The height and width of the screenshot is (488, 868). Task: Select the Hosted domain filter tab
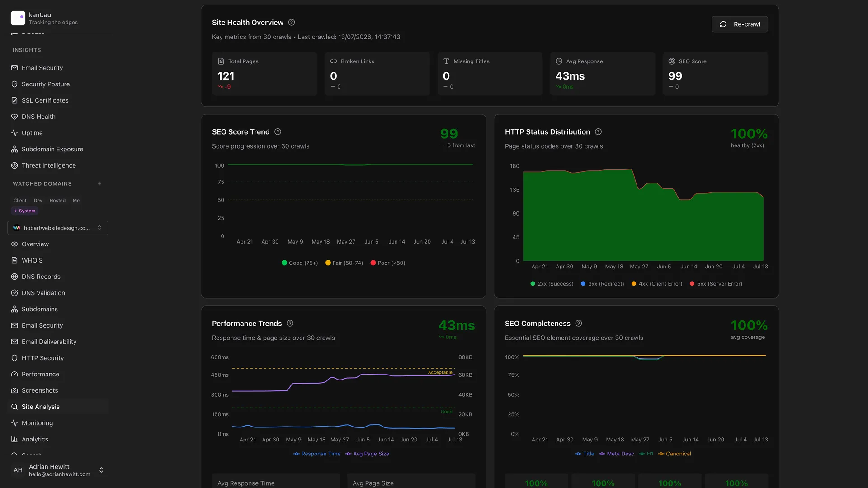coord(57,201)
